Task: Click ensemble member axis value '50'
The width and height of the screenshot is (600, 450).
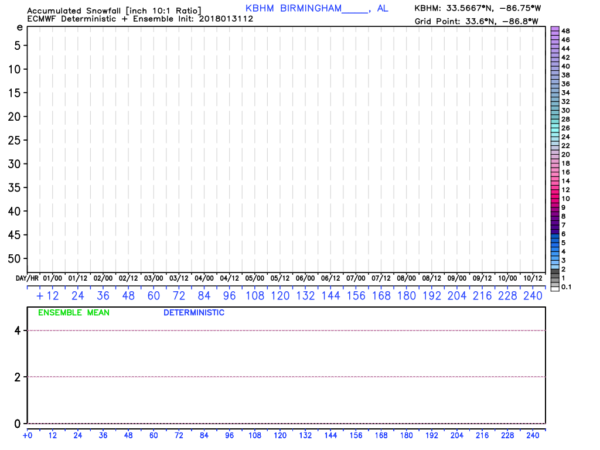Action: (14, 259)
